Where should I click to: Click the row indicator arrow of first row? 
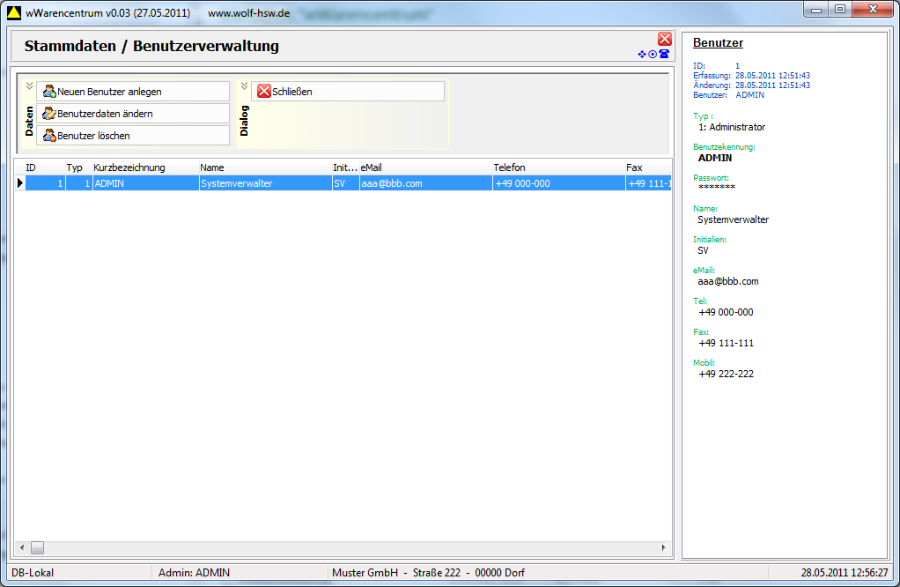[19, 184]
